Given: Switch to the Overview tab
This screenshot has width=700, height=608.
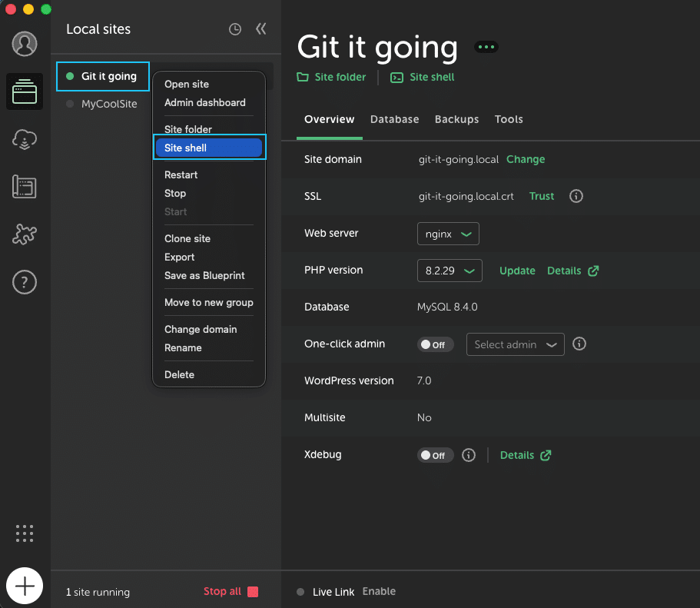Looking at the screenshot, I should (330, 119).
